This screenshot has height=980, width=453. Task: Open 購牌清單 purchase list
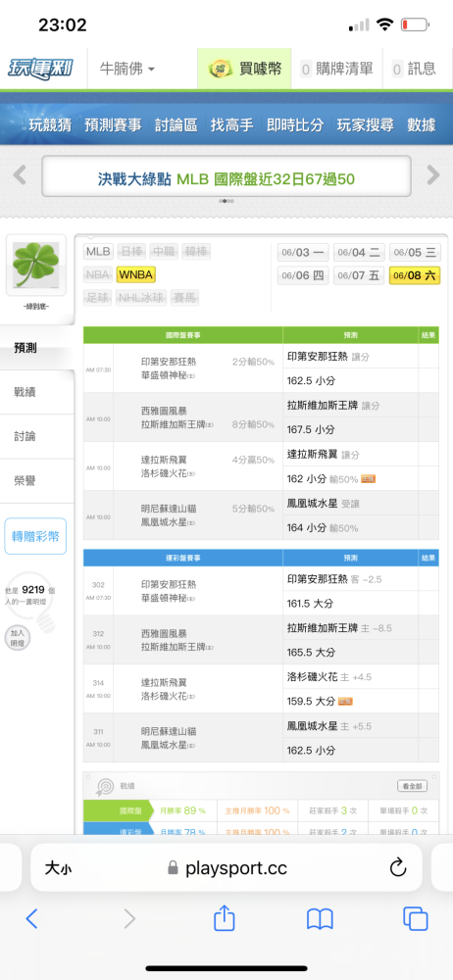[336, 69]
